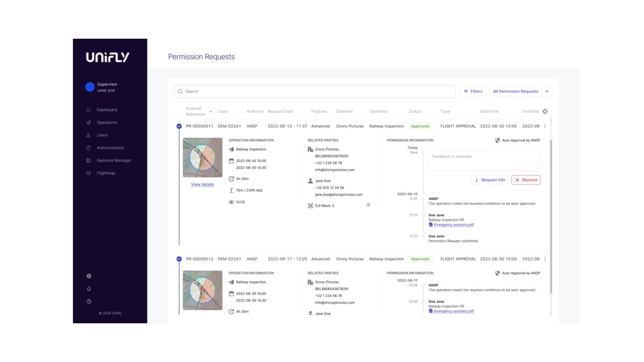Click the altitude icon next to 70m / 230ft AGL
This screenshot has height=362, width=644.
[231, 190]
